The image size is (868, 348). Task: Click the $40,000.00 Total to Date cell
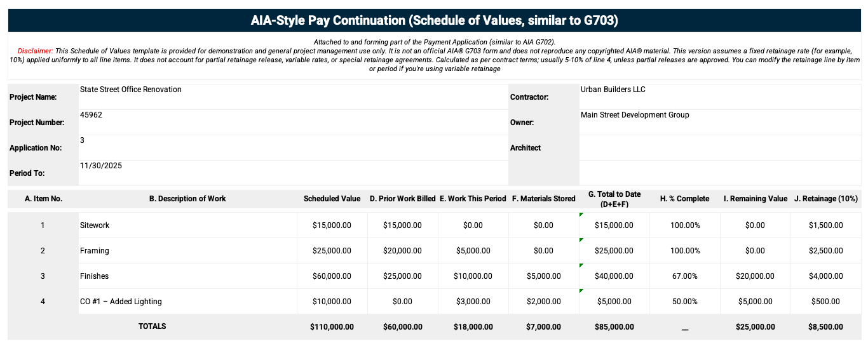614,276
